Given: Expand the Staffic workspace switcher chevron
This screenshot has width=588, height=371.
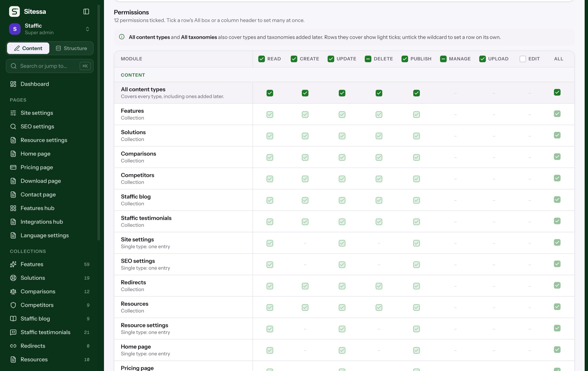Looking at the screenshot, I should (x=87, y=29).
